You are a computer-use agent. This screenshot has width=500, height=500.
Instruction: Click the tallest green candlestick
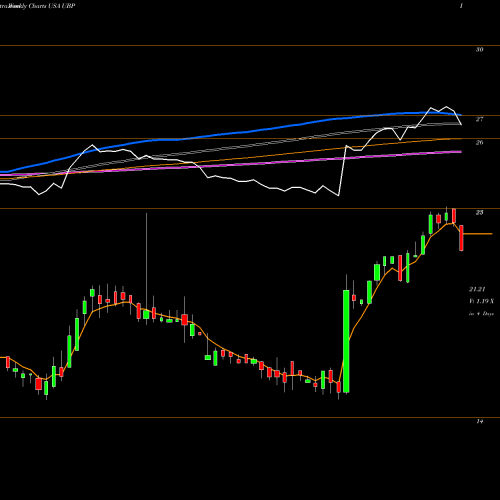tap(346, 341)
